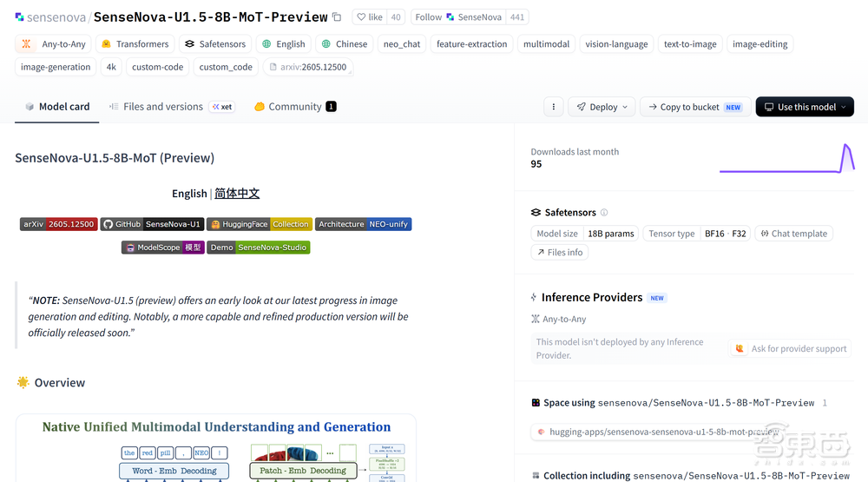The image size is (868, 482).
Task: Click the Downloads count 95
Action: (536, 164)
